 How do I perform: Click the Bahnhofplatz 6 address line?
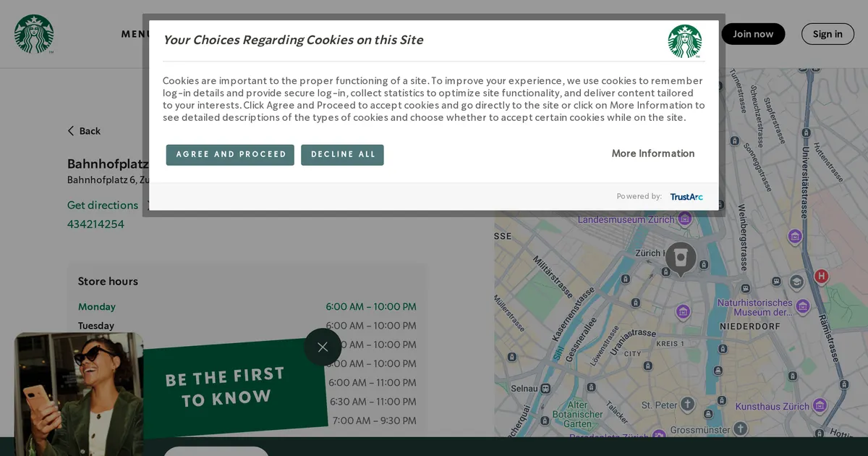click(x=108, y=180)
